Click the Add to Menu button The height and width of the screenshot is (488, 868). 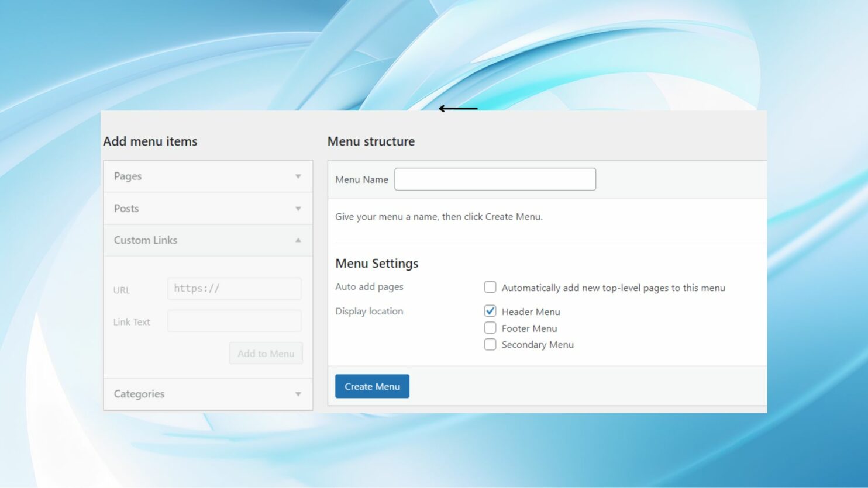266,353
